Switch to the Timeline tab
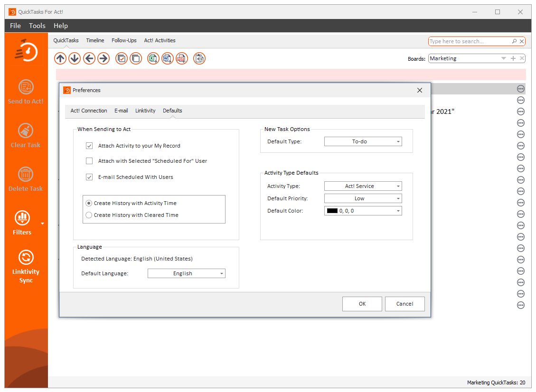 95,40
